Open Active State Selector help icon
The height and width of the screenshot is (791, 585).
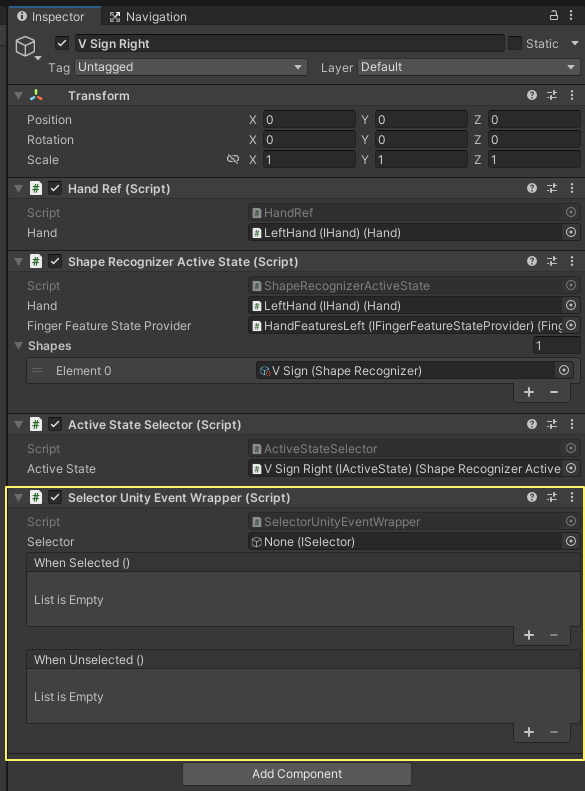pyautogui.click(x=532, y=424)
